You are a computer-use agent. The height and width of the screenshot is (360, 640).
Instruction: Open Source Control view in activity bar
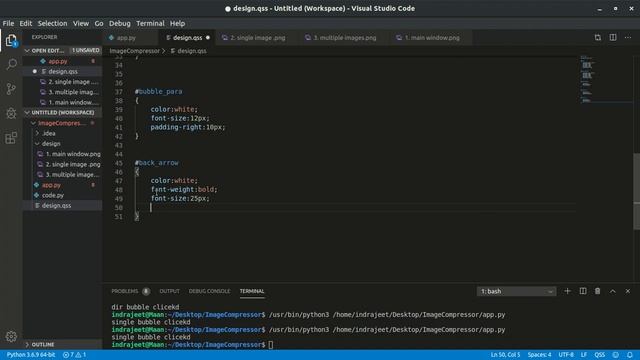[x=11, y=89]
